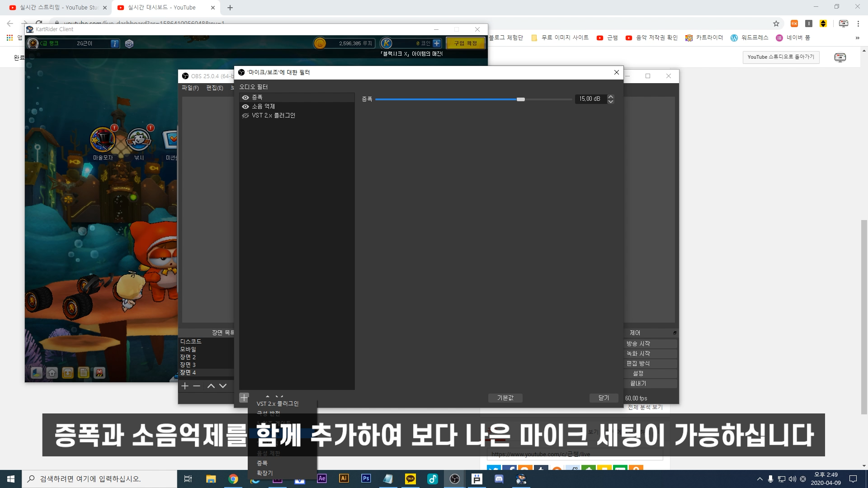
Task: Select 확장기 from the filter menu
Action: click(265, 473)
